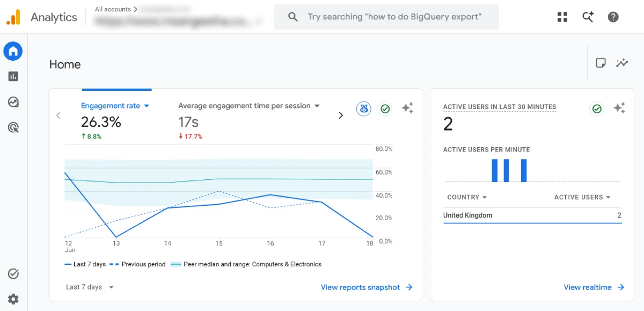Image resolution: width=644 pixels, height=311 pixels.
Task: Open the Country dimension dropdown
Action: [x=467, y=198]
